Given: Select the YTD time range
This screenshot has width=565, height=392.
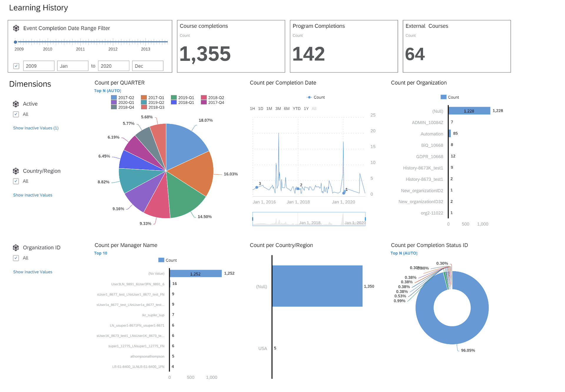Looking at the screenshot, I should pyautogui.click(x=297, y=109).
